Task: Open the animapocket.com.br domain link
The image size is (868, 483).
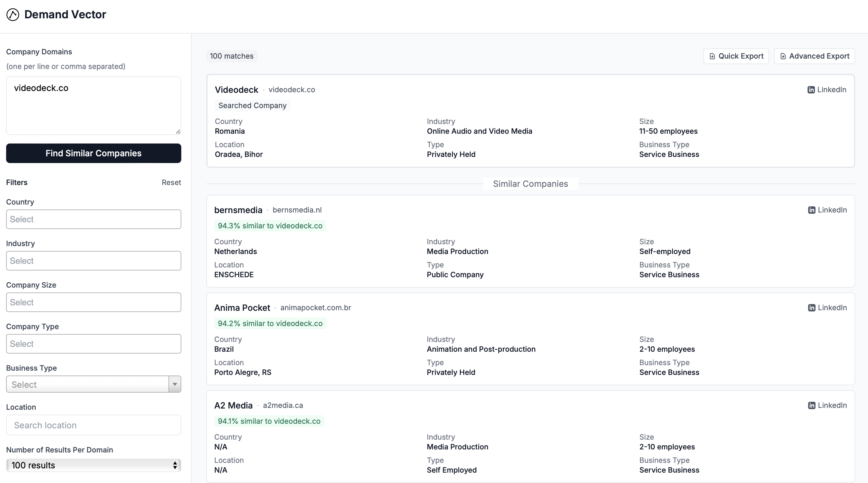Action: point(315,308)
